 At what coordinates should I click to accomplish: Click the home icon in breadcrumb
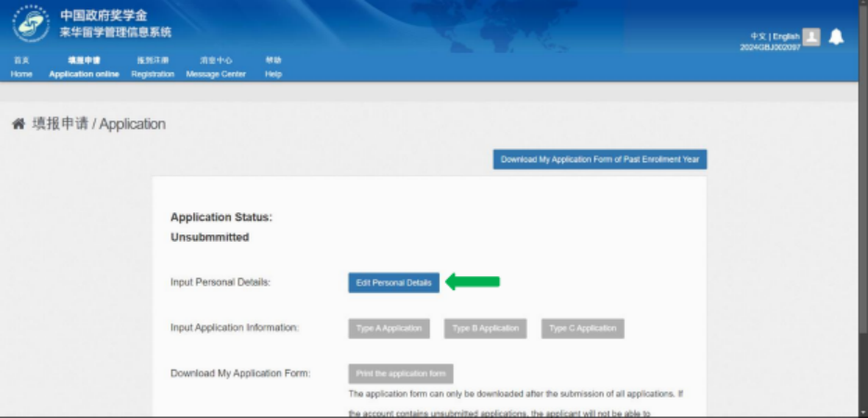[18, 124]
